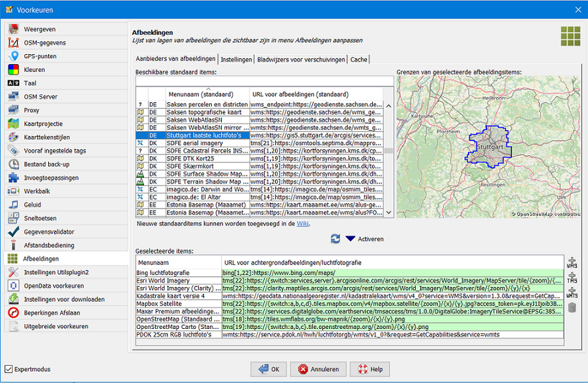588x383 pixels.
Task: Click the trash icon to delete selected entry
Action: 572,307
